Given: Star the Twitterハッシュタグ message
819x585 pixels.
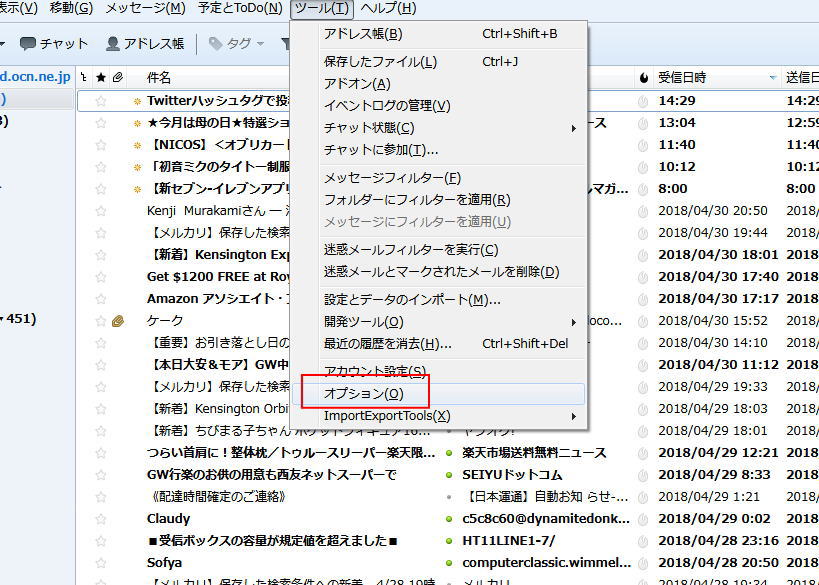Looking at the screenshot, I should click(101, 101).
